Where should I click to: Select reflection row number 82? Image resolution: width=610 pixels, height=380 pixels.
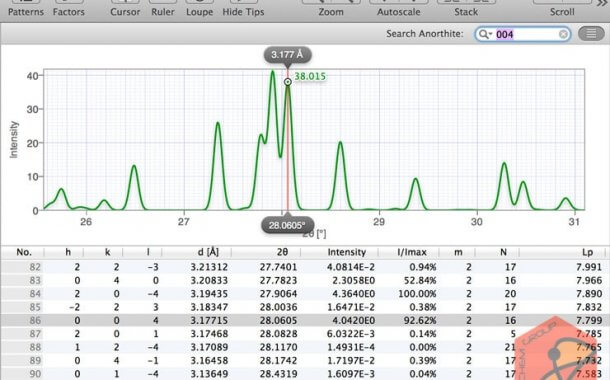(x=305, y=267)
